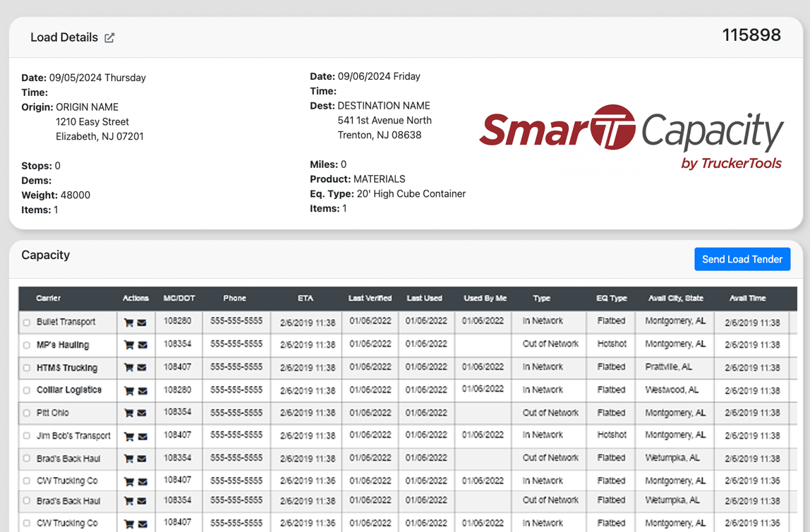Screen dimensions: 810x532
Task: Sort by the MC/DOT column header
Action: pos(179,298)
